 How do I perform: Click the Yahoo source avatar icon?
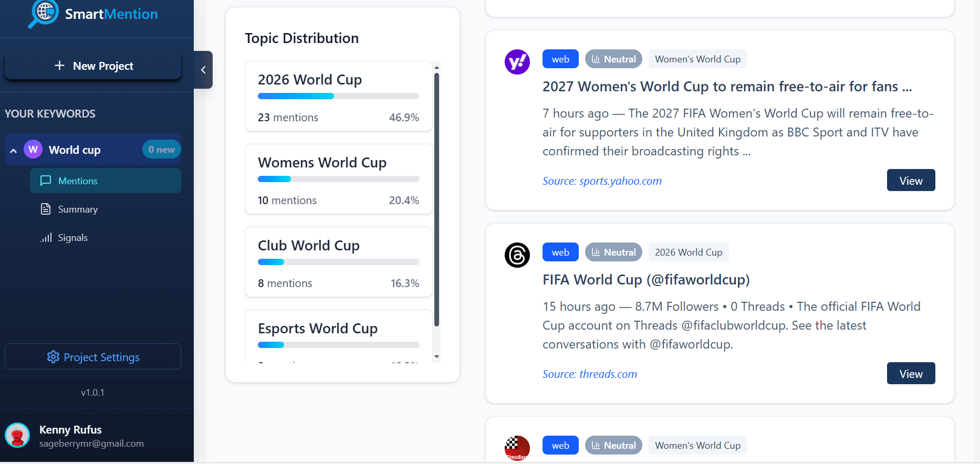[517, 62]
